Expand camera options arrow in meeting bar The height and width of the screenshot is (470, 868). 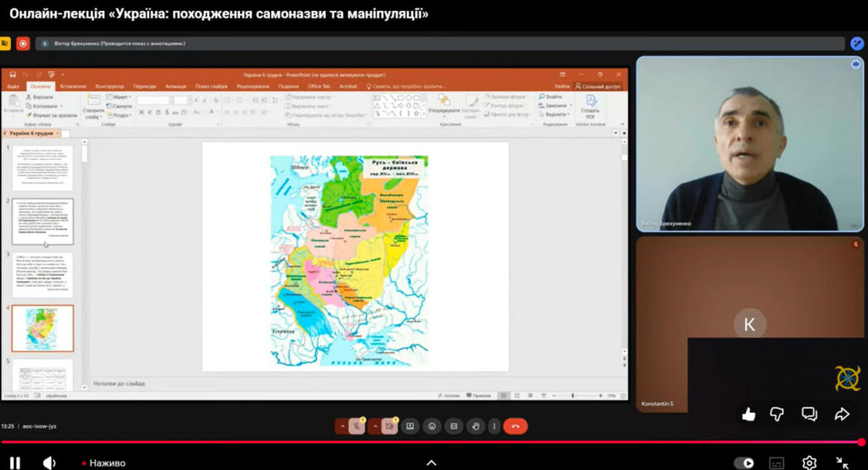pos(374,426)
